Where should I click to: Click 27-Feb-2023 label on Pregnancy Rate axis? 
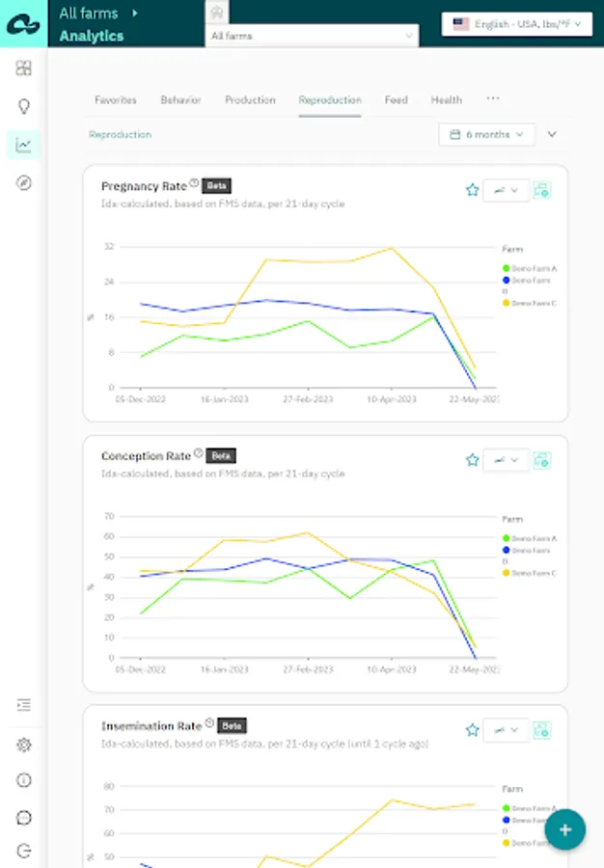pyautogui.click(x=308, y=399)
